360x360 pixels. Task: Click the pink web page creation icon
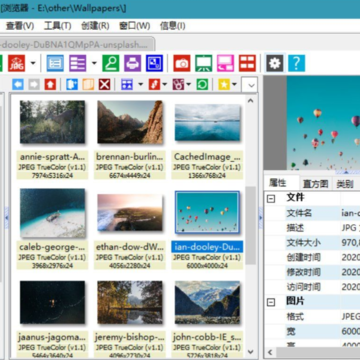[225, 63]
